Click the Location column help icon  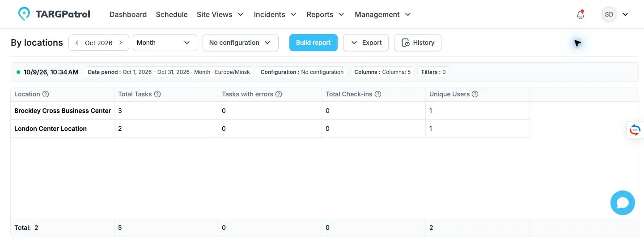46,94
